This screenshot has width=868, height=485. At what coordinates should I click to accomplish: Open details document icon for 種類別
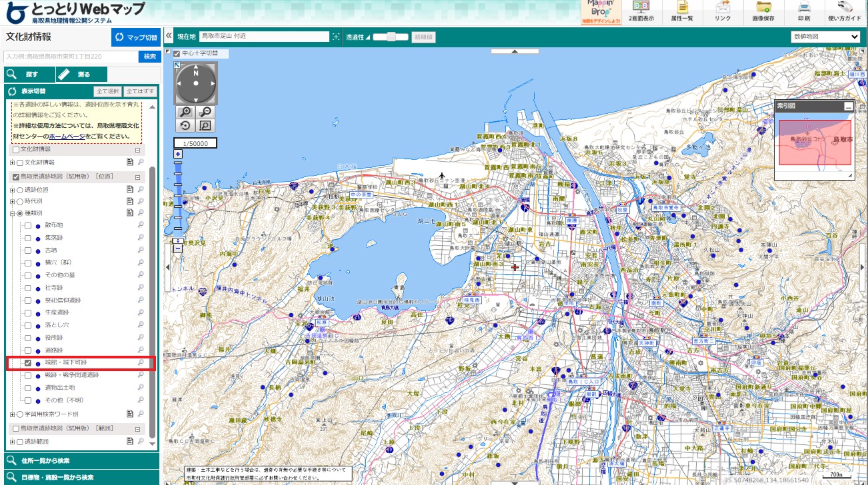pyautogui.click(x=130, y=213)
